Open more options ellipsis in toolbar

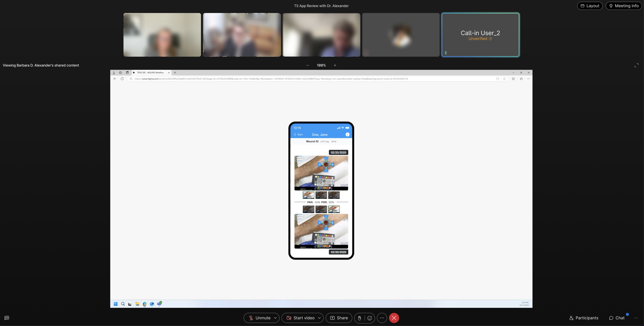(382, 318)
